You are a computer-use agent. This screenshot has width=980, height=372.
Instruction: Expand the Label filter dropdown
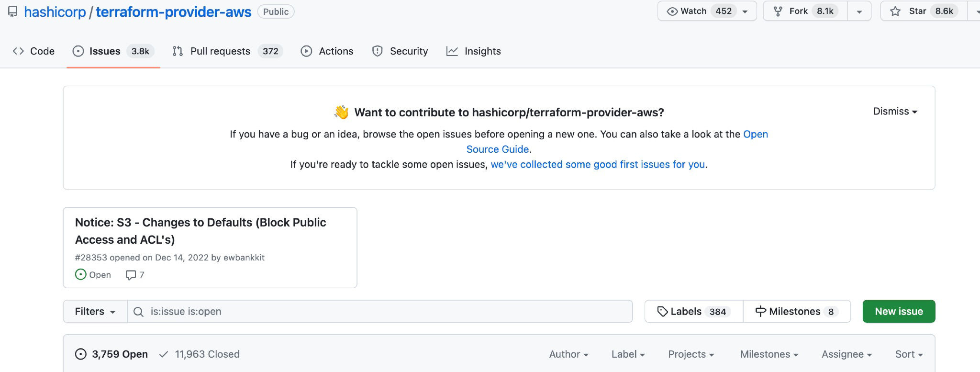pos(628,354)
